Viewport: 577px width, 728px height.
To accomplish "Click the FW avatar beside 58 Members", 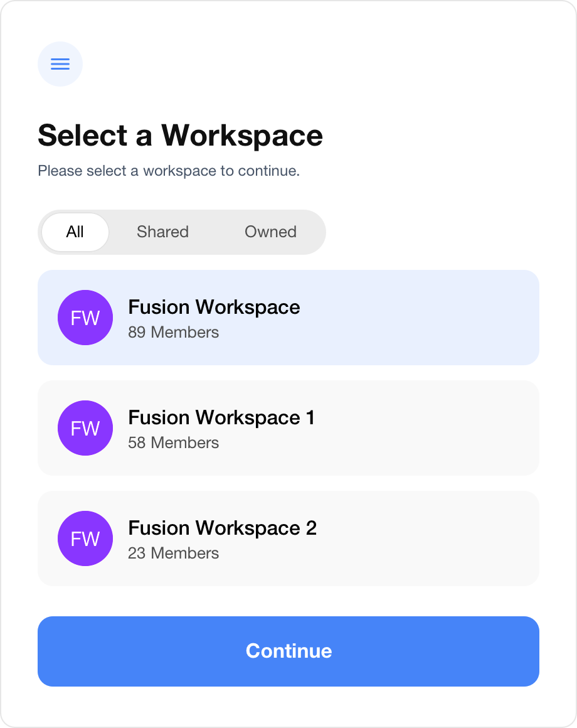I will tap(85, 428).
